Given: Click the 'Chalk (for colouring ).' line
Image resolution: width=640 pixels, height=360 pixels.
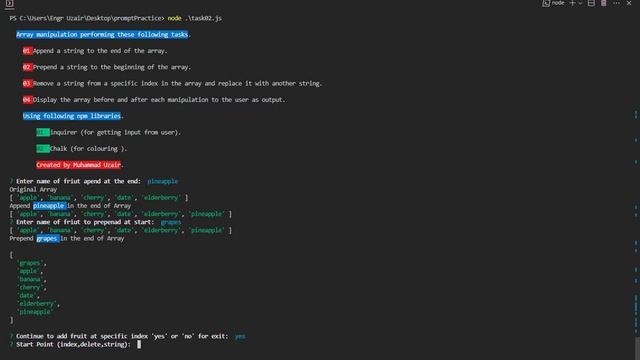Looking at the screenshot, I should pos(89,149).
